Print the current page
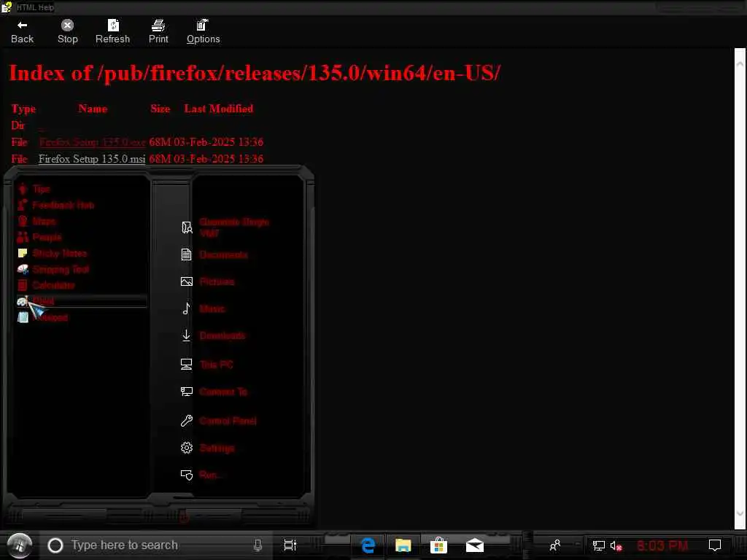The image size is (747, 560). click(x=158, y=32)
